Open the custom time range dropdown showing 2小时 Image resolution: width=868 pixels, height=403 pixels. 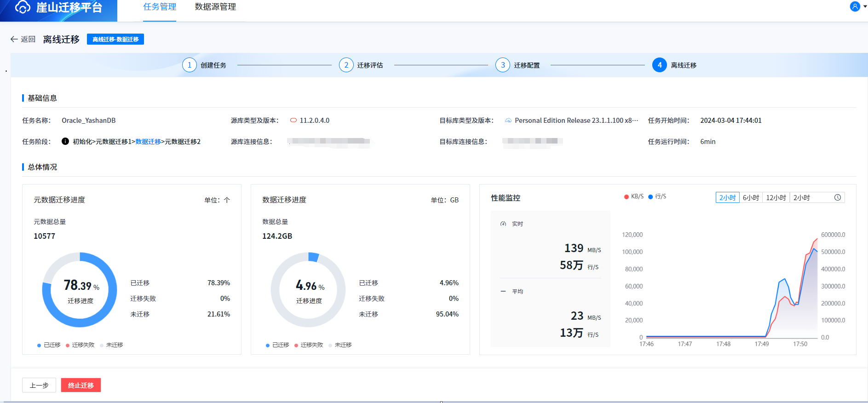[817, 197]
